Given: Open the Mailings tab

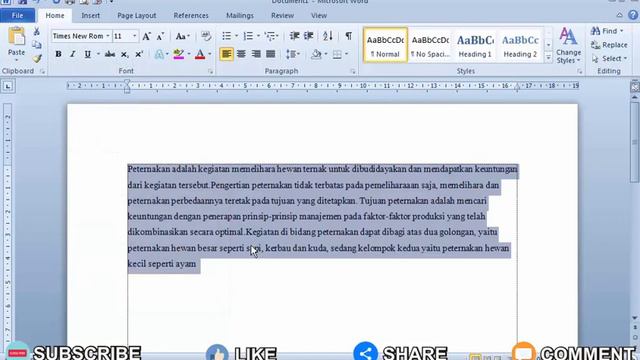Looking at the screenshot, I should [240, 16].
